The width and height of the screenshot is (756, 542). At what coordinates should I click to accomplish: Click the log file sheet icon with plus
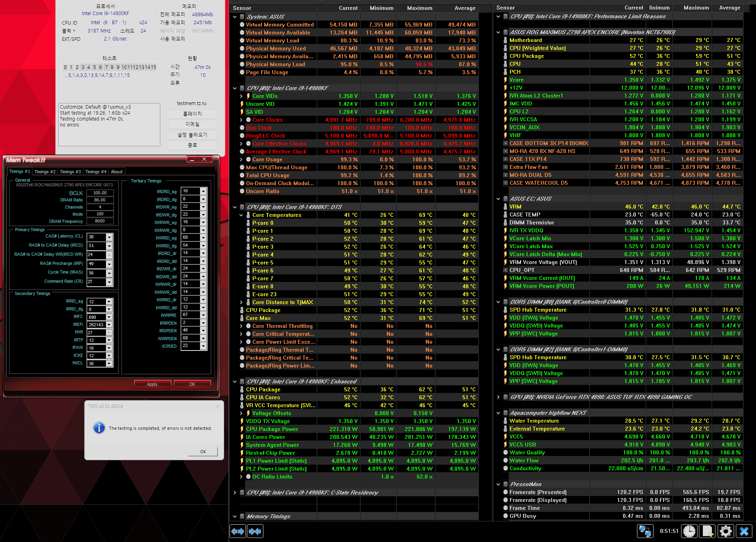point(707,531)
